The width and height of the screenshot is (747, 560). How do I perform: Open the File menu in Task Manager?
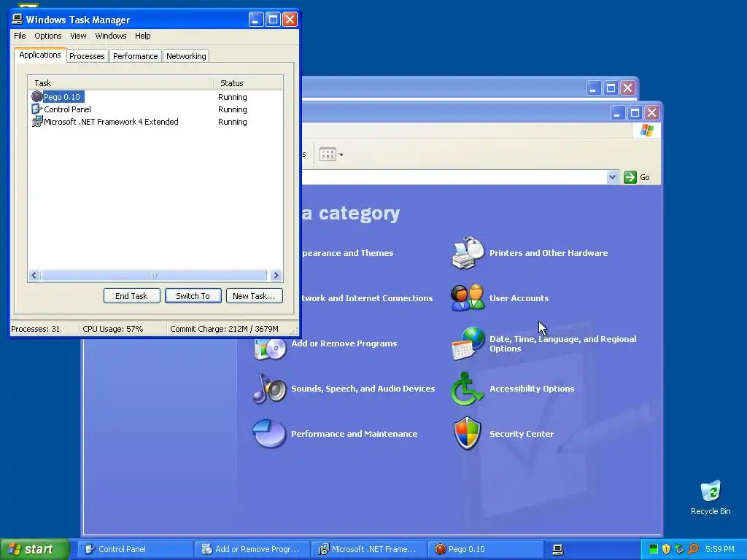[20, 36]
